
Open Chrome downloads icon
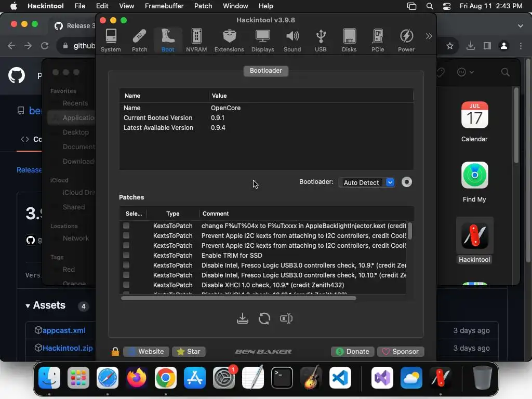click(470, 46)
